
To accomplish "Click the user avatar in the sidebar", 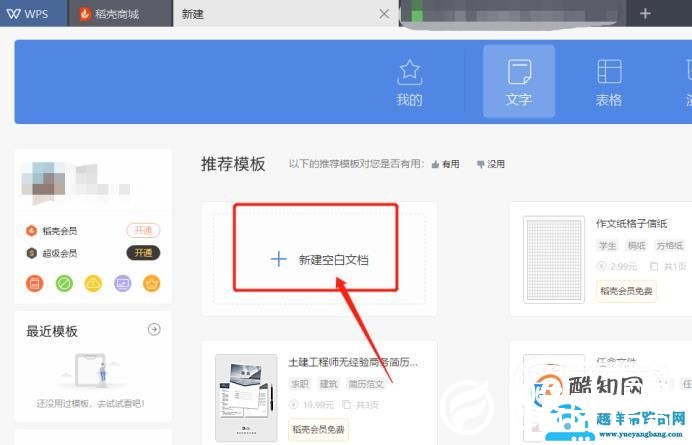I will (x=43, y=183).
